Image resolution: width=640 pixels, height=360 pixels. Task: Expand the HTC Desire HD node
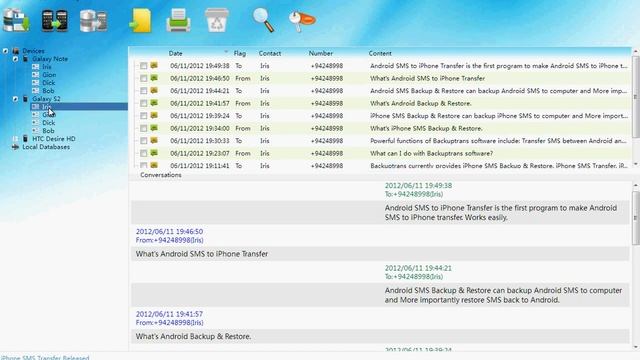tap(15, 139)
